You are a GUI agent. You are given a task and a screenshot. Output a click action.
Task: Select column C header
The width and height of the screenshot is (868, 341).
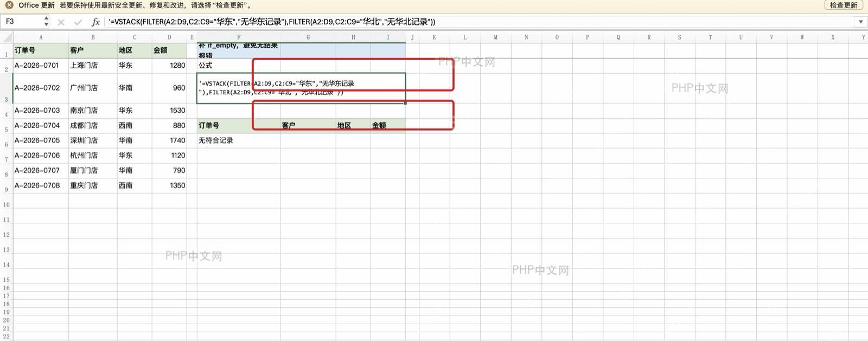(x=135, y=37)
